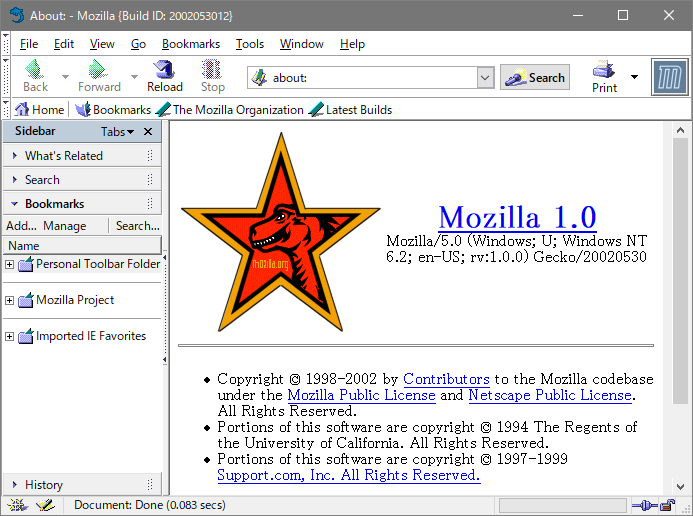Open the Edit menu
This screenshot has height=516, width=693.
(x=64, y=44)
